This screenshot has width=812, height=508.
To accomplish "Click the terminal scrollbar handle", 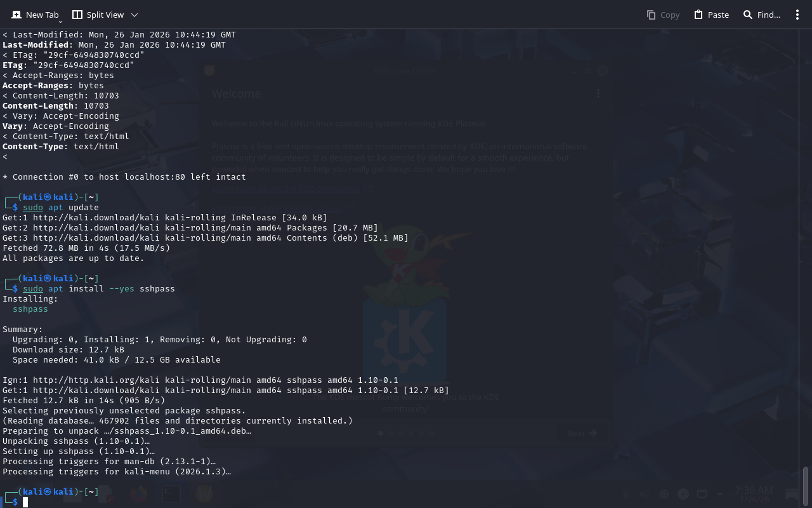I will [806, 486].
